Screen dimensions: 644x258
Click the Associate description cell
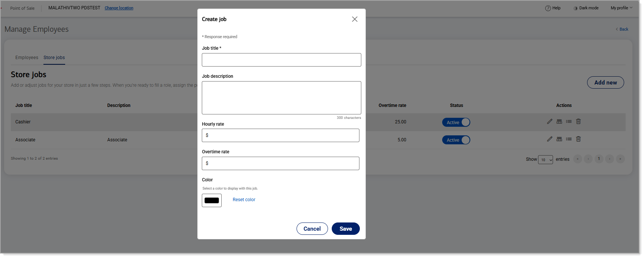pyautogui.click(x=117, y=140)
